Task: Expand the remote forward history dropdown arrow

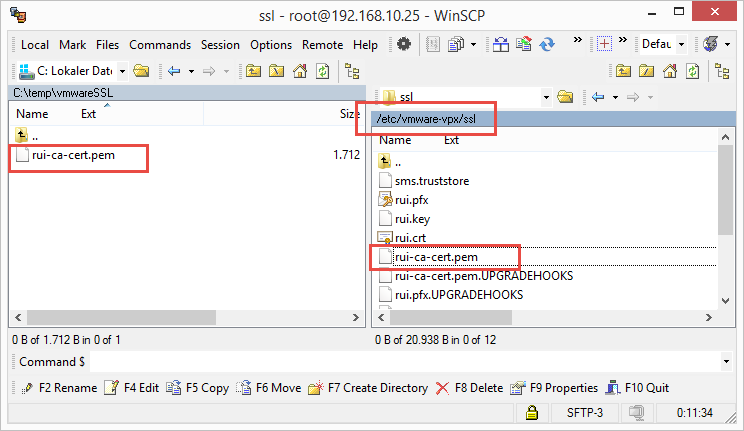Action: (651, 97)
